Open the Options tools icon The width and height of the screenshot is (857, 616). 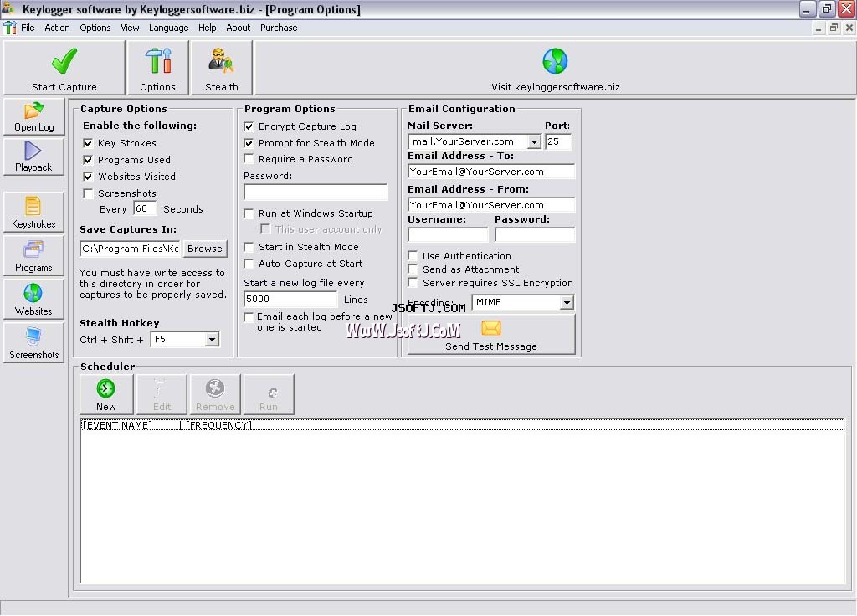[158, 61]
